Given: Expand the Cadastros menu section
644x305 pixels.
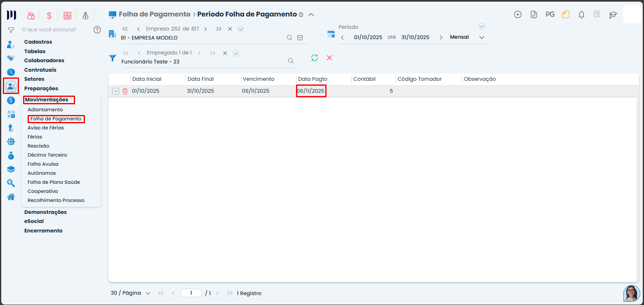Looking at the screenshot, I should 38,42.
